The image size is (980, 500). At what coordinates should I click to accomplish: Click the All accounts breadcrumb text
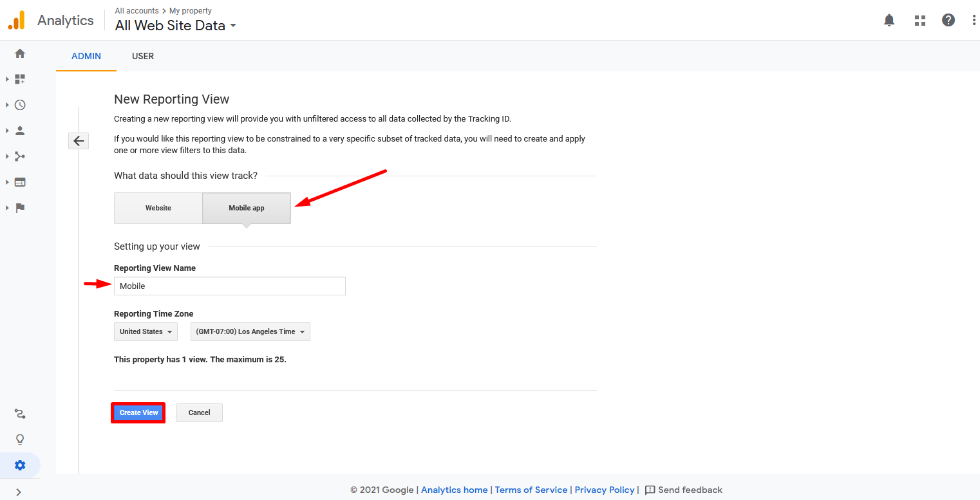137,10
